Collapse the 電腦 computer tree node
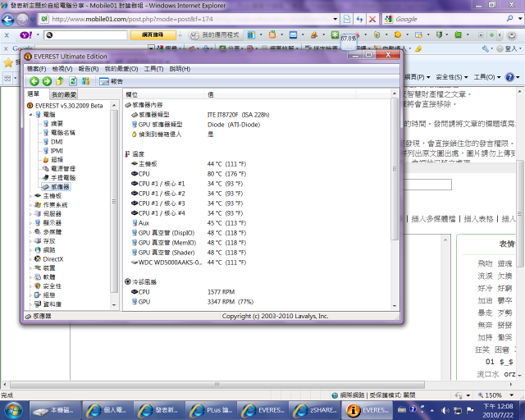The height and width of the screenshot is (420, 525). pos(31,115)
